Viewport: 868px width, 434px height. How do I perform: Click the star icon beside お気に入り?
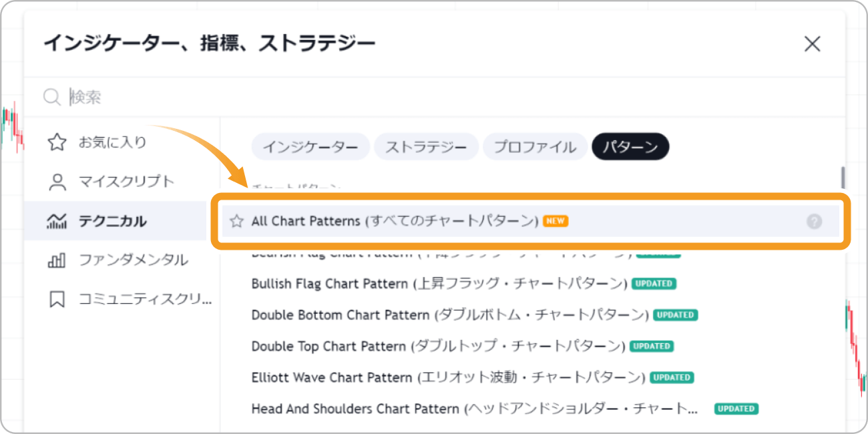(57, 142)
